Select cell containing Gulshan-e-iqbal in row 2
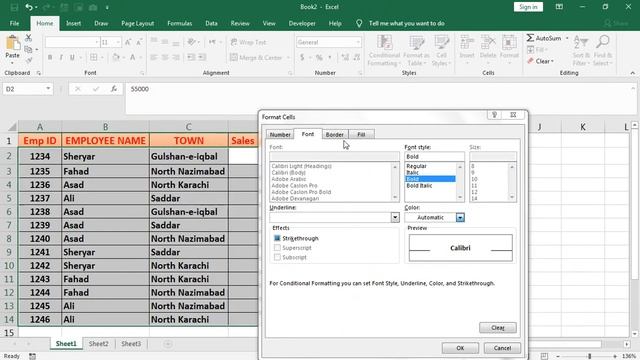 189,156
